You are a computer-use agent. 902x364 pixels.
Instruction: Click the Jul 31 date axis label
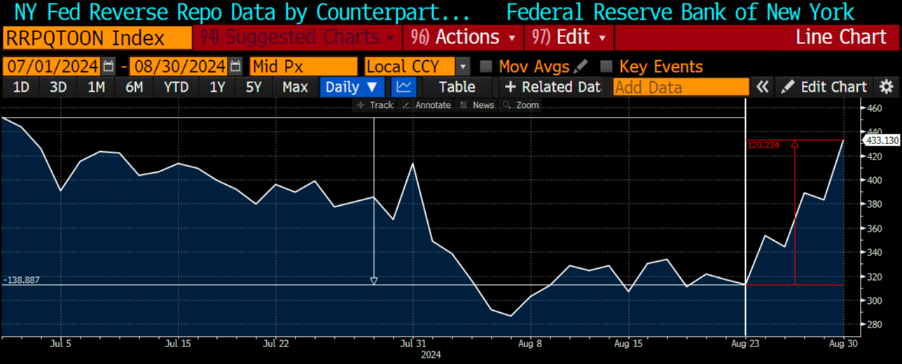[x=413, y=343]
